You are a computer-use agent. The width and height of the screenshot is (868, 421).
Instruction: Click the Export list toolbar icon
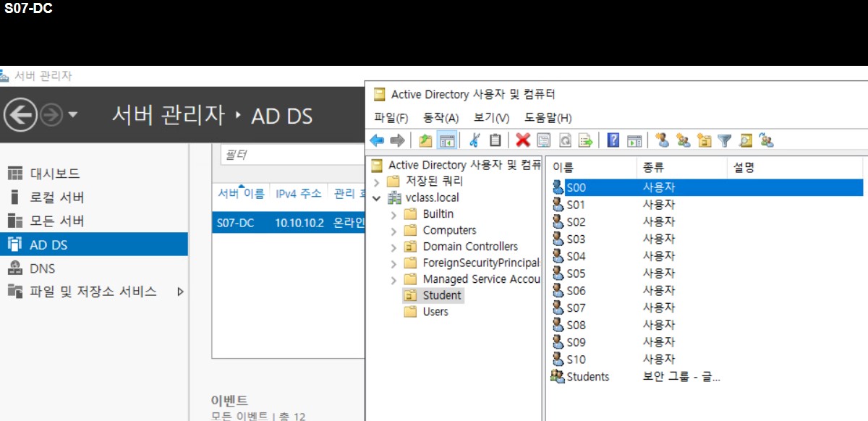tap(586, 140)
